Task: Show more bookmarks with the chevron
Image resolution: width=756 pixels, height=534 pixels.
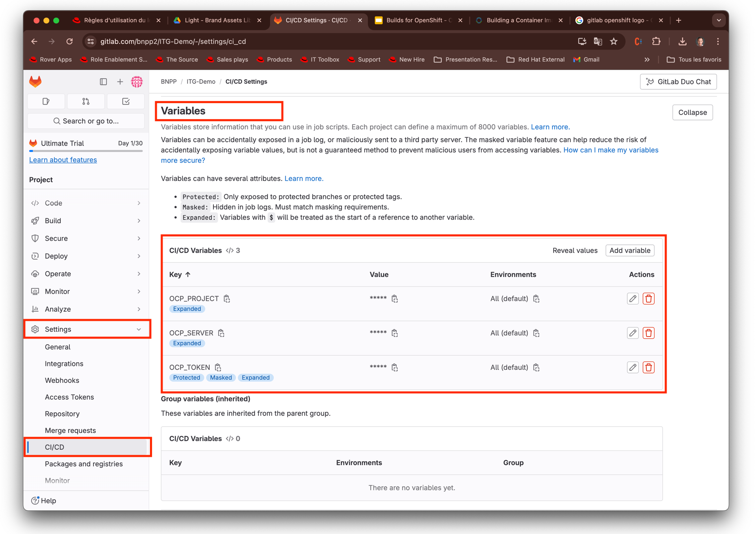Action: (647, 59)
